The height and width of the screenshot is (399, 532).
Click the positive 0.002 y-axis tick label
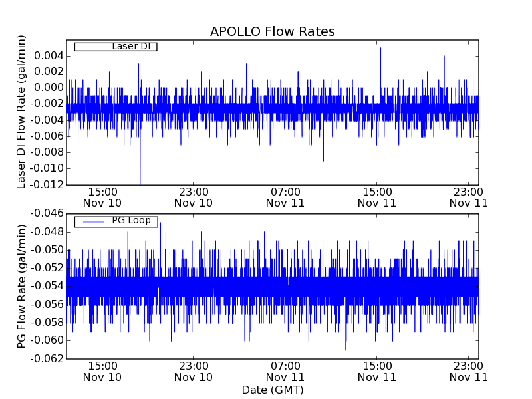[x=49, y=72]
